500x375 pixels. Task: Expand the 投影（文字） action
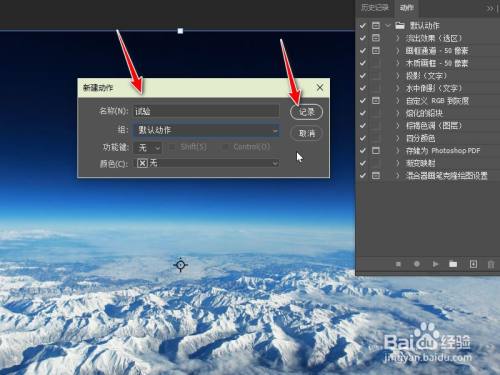tap(397, 75)
